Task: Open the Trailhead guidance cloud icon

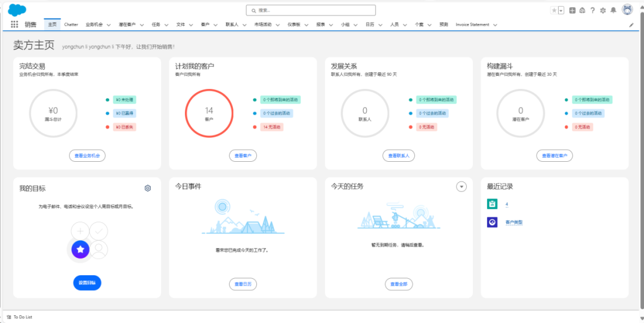Action: tap(582, 10)
